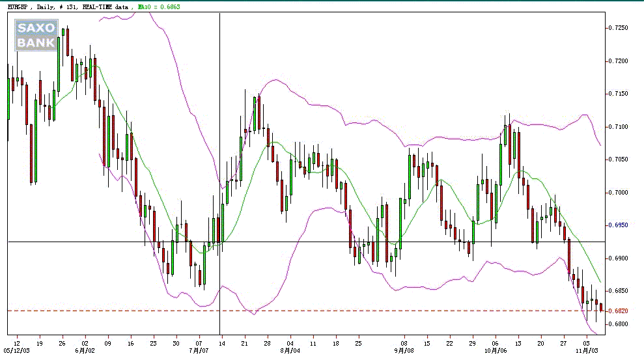Click the 10月/06 month label
Screen dimensions: 644x360
[496, 350]
